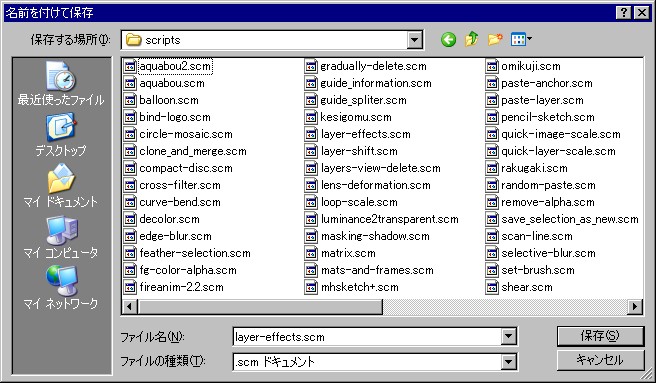Select file name compact-disc.scm

coord(186,168)
